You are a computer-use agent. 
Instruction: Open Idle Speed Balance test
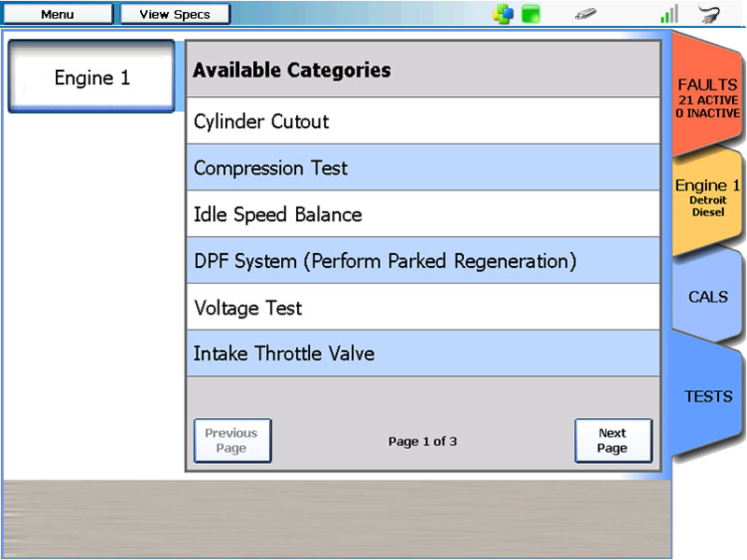423,215
